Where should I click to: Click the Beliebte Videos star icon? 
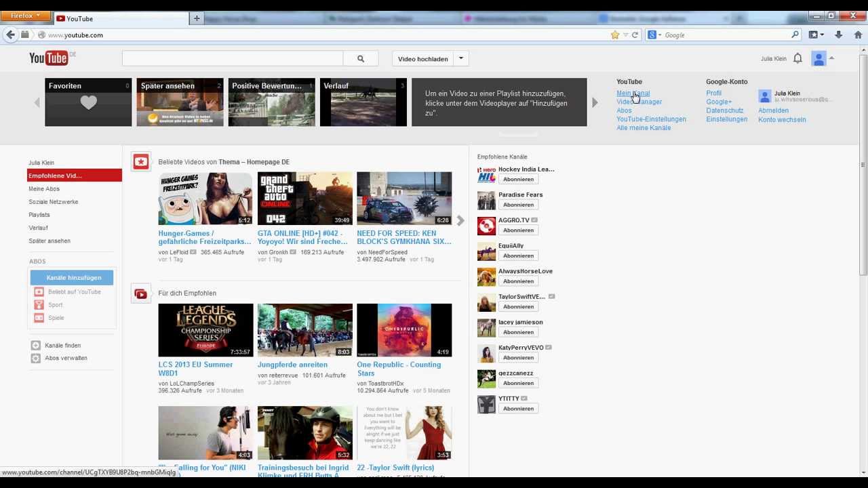[141, 161]
